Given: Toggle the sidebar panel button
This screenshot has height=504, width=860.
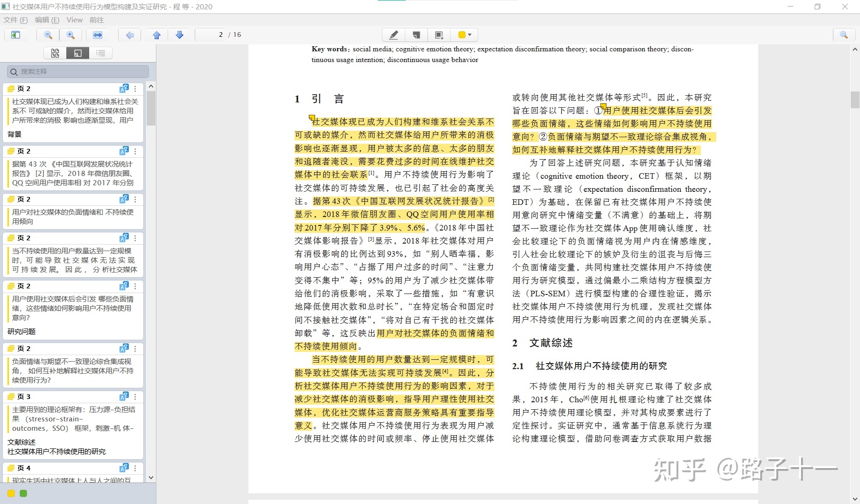Looking at the screenshot, I should [15, 35].
